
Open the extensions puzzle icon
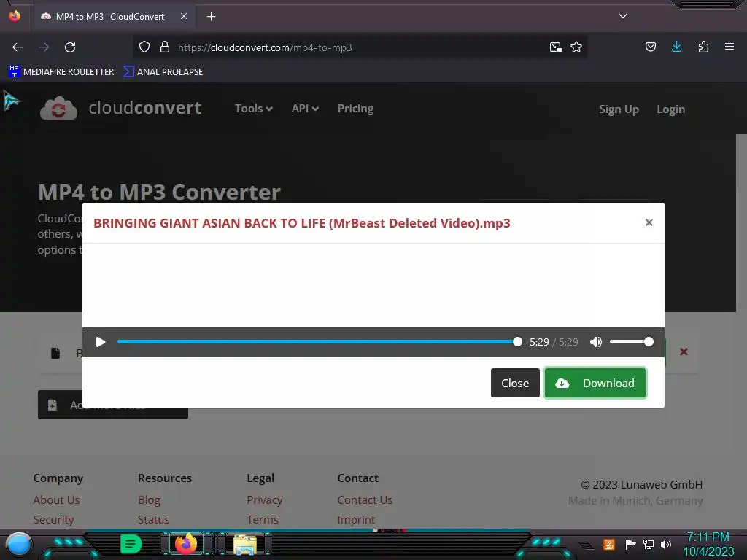tap(703, 47)
